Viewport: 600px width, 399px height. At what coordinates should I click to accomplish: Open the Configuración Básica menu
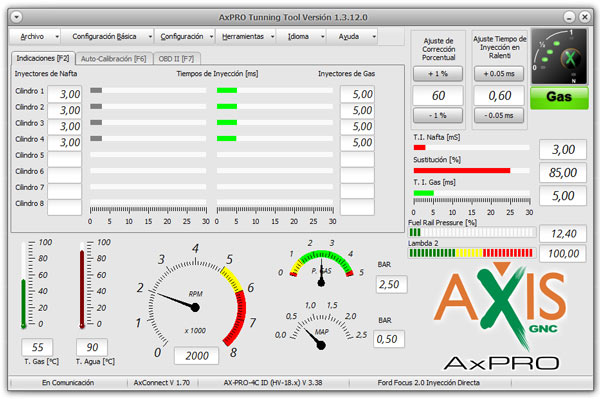(104, 36)
